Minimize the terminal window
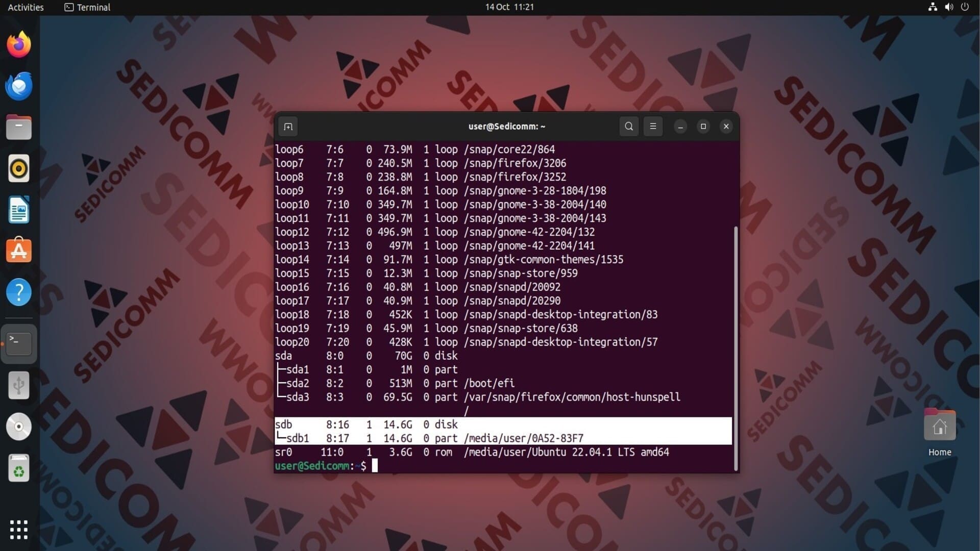 point(680,127)
